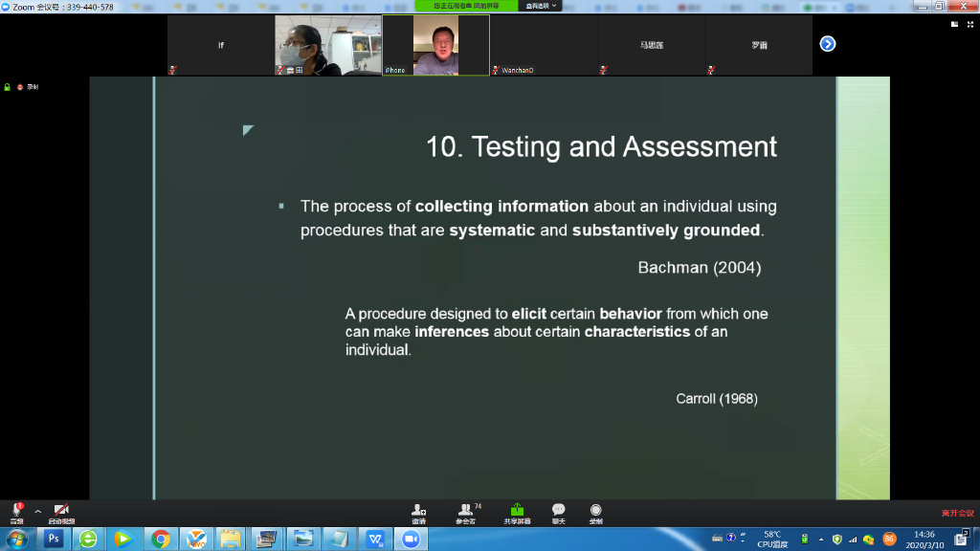Open Photoshop from the taskbar
This screenshot has width=980, height=551.
(x=54, y=539)
